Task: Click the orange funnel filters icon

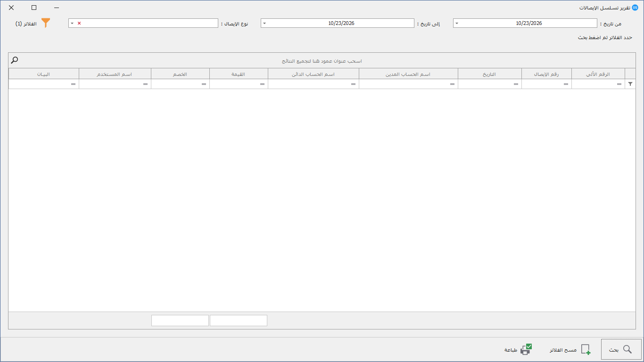Action: 45,23
